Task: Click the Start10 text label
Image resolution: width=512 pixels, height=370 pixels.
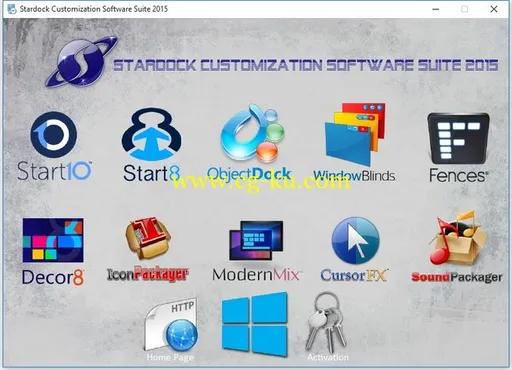Action: click(54, 171)
